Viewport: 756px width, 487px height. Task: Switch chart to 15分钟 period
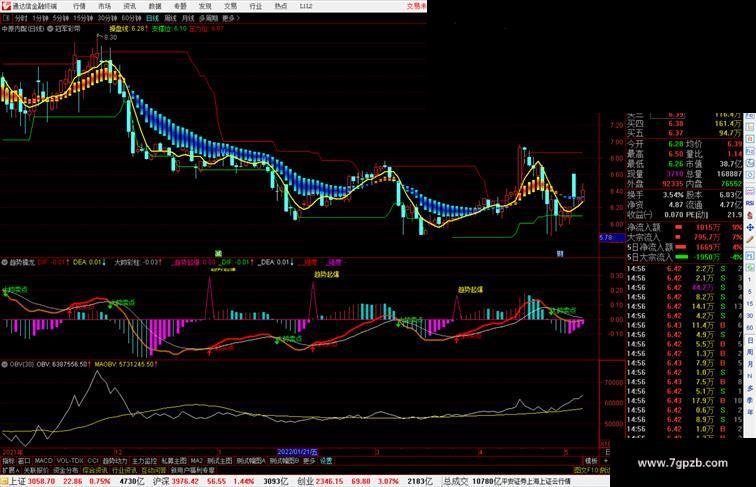click(83, 18)
